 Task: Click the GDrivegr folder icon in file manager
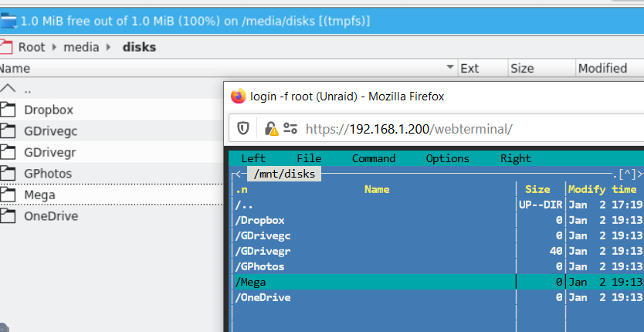(7, 152)
